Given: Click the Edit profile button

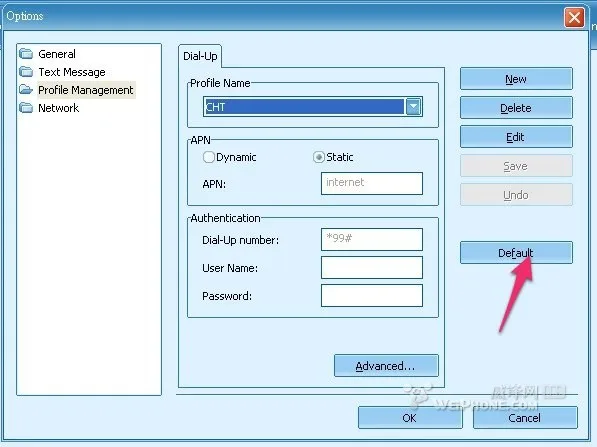Looking at the screenshot, I should (516, 137).
